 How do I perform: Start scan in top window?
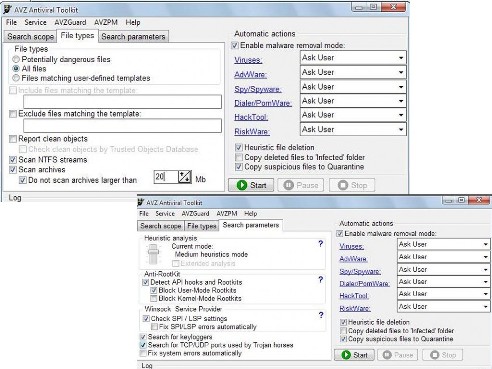click(x=251, y=185)
